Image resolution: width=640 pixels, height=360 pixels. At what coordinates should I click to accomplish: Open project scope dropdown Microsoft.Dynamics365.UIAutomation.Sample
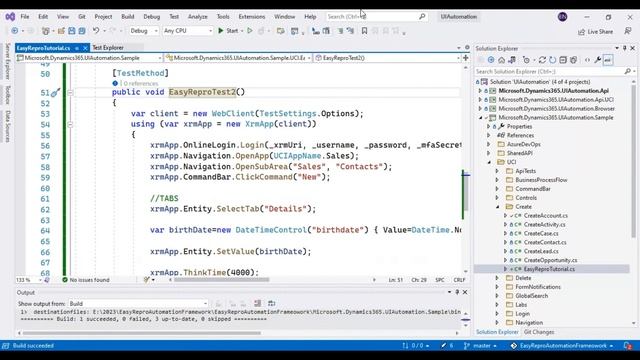[x=89, y=58]
